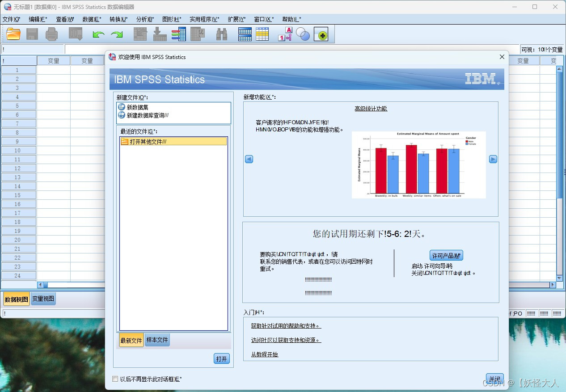Click the split file blue grid icon
The height and width of the screenshot is (392, 566).
[245, 34]
